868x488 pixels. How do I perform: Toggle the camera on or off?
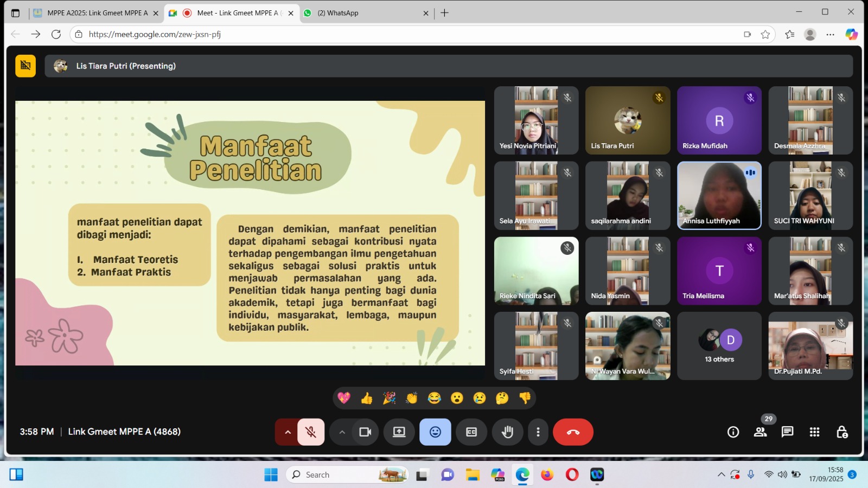tap(365, 432)
